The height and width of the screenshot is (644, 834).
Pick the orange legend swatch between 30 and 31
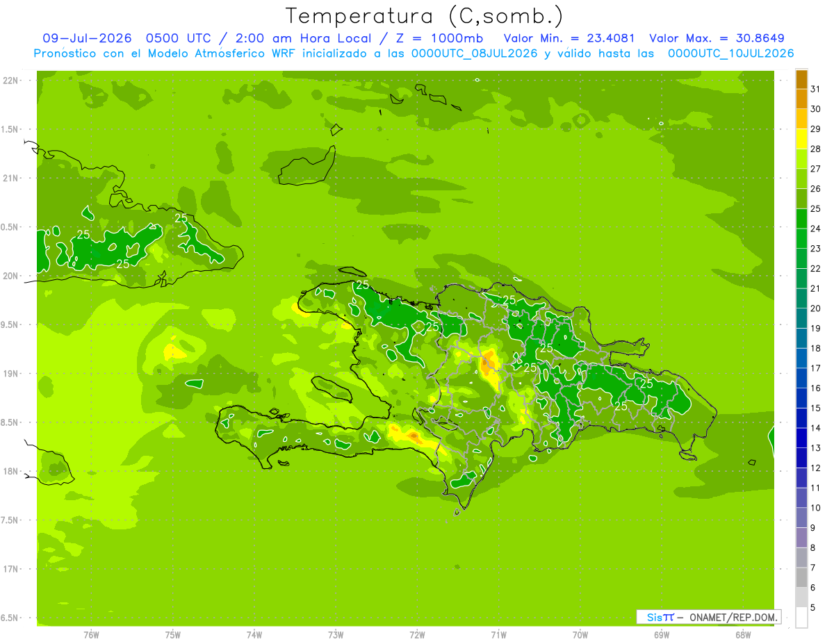click(801, 99)
